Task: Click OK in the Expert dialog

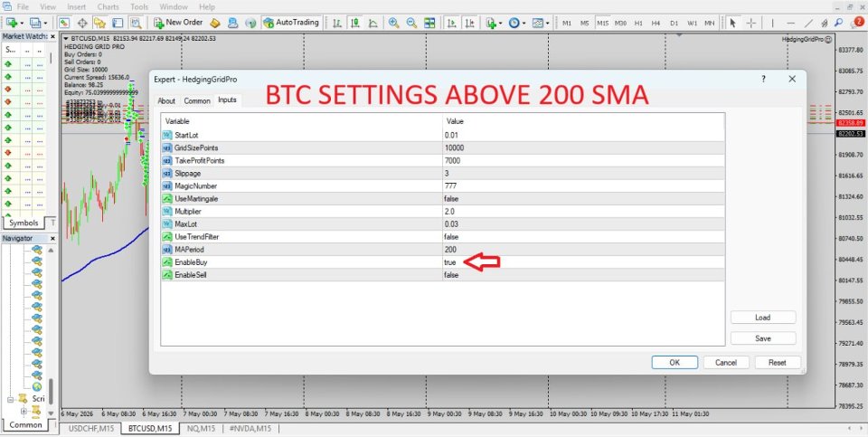Action: [x=675, y=362]
